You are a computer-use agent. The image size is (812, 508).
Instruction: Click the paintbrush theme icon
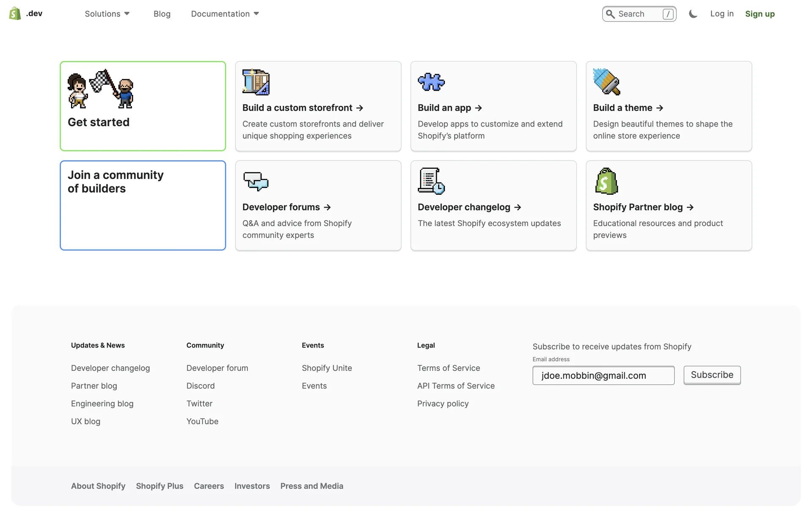606,82
